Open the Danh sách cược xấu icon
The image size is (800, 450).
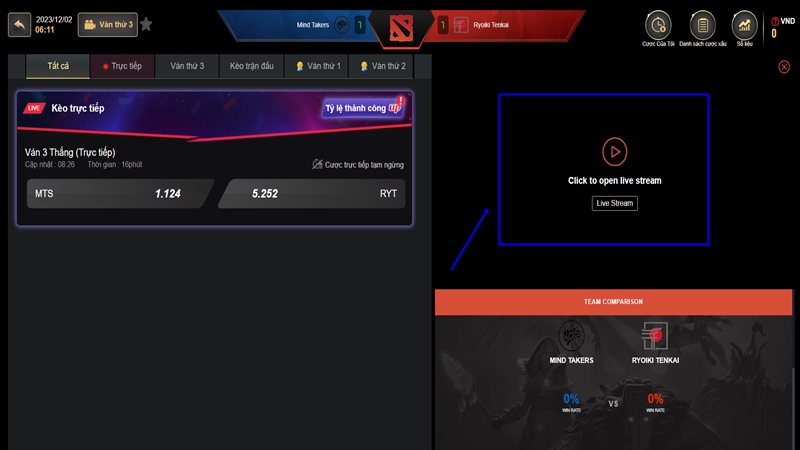tap(703, 25)
